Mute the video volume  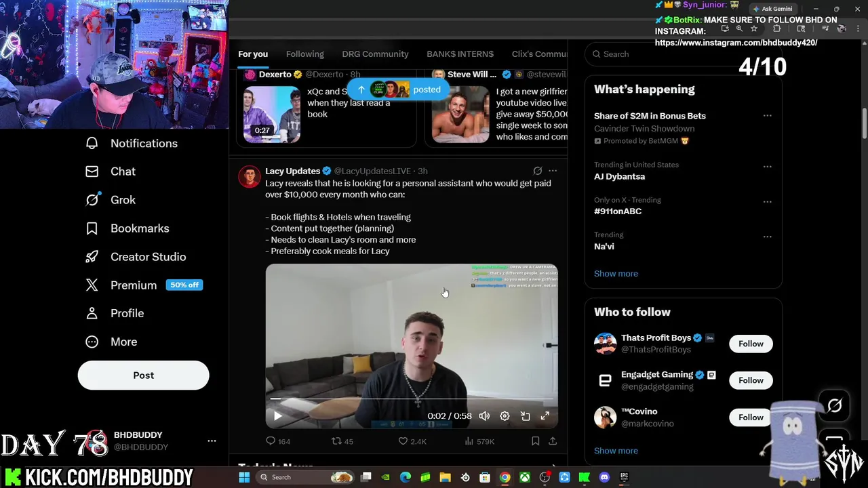coord(484,416)
